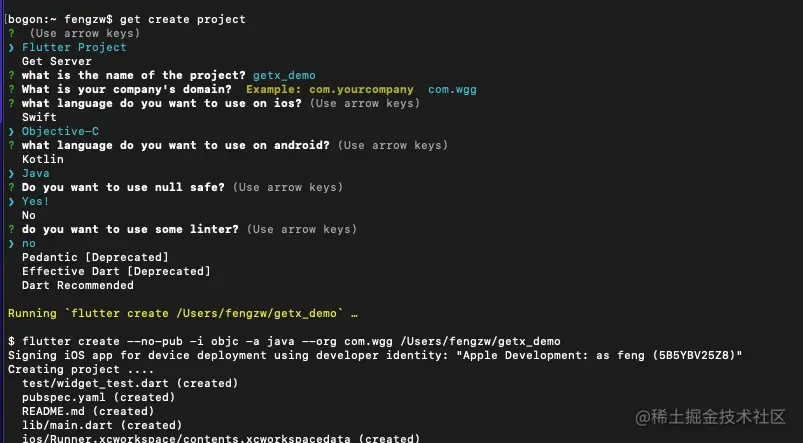This screenshot has height=443, width=803.
Task: Choose the Get Server option
Action: pos(56,61)
